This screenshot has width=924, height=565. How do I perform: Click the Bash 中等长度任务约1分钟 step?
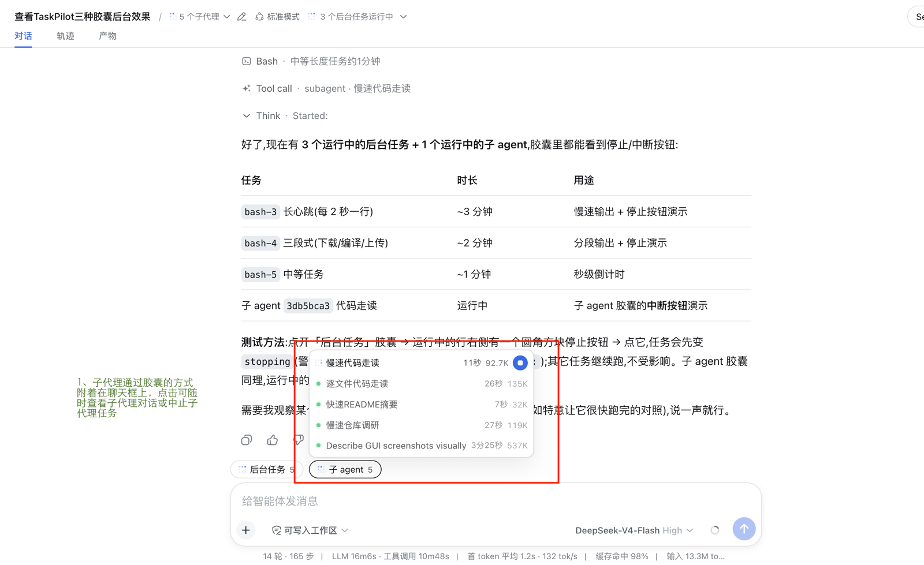pyautogui.click(x=311, y=61)
